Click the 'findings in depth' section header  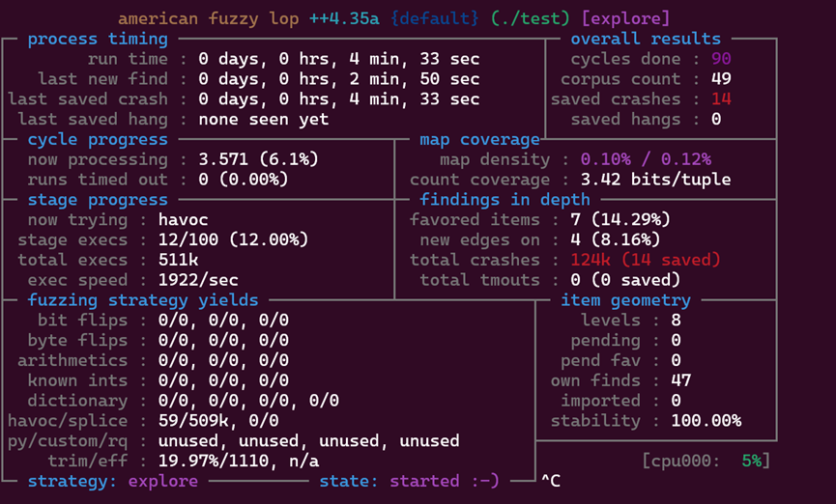click(504, 200)
